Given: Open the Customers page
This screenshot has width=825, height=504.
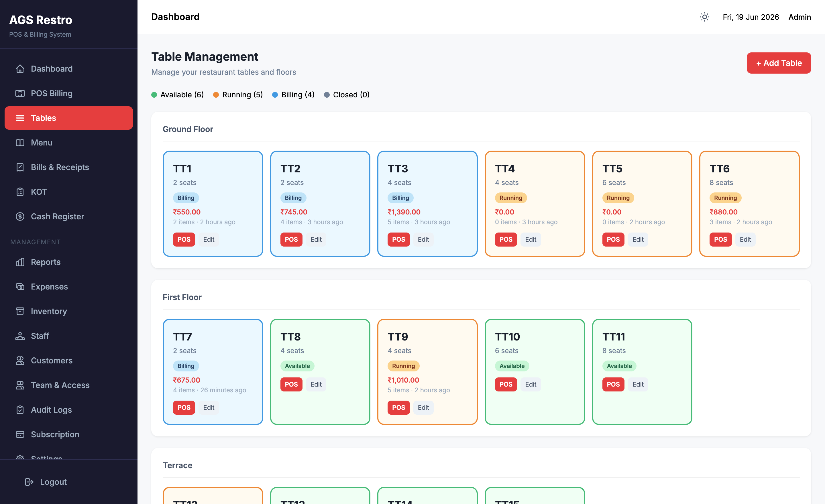Looking at the screenshot, I should point(69,361).
